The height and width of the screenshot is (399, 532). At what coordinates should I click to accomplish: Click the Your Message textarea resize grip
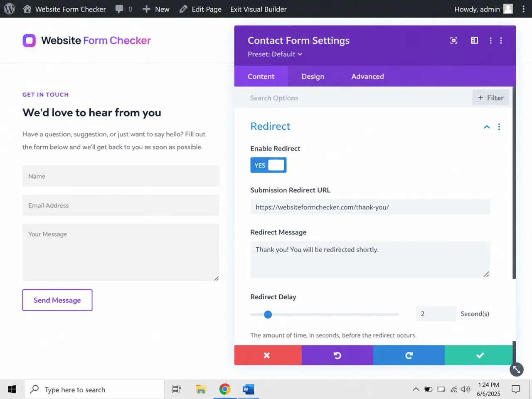[x=216, y=278]
